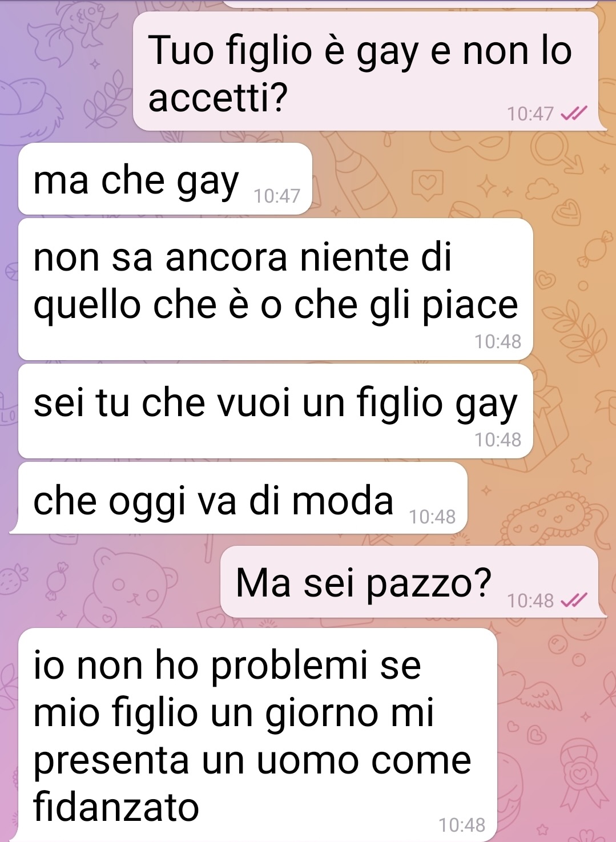Tap the word 'accetti?' in the top message
The height and width of the screenshot is (842, 616).
218,97
